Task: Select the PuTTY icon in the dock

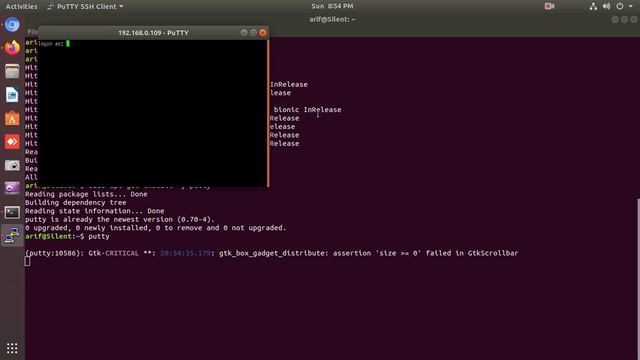Action: (x=12, y=236)
